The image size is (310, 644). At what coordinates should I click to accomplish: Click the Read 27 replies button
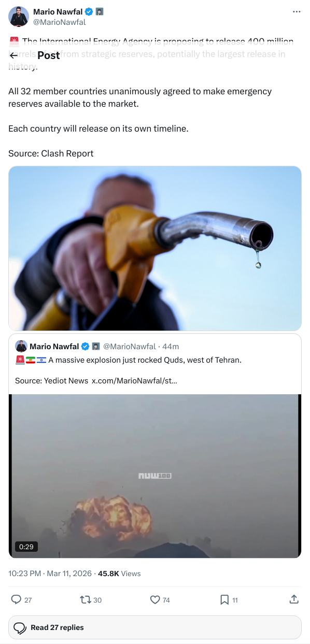pyautogui.click(x=155, y=627)
